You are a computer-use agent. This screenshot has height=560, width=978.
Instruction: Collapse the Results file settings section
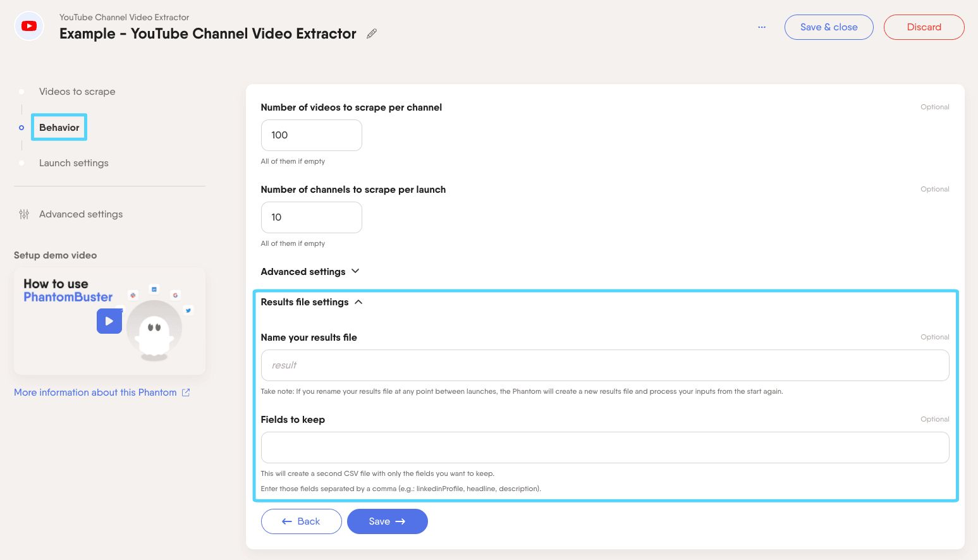[358, 302]
